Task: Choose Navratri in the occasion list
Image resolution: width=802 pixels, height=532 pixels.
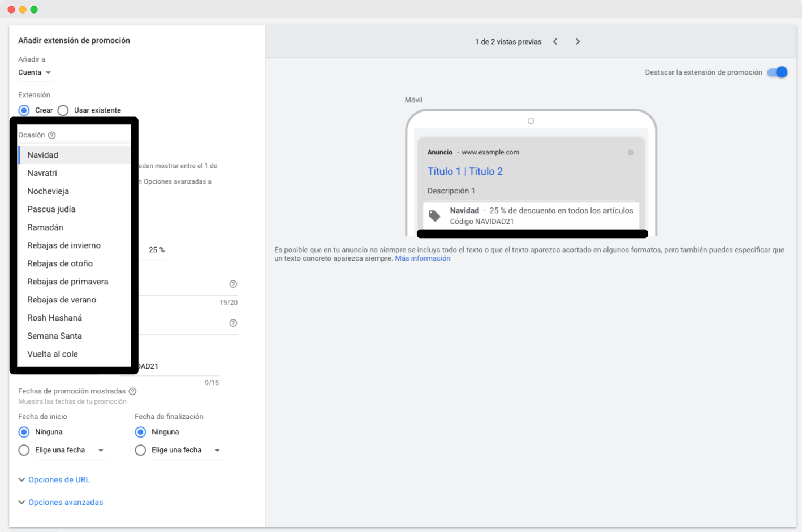Action: pos(75,173)
